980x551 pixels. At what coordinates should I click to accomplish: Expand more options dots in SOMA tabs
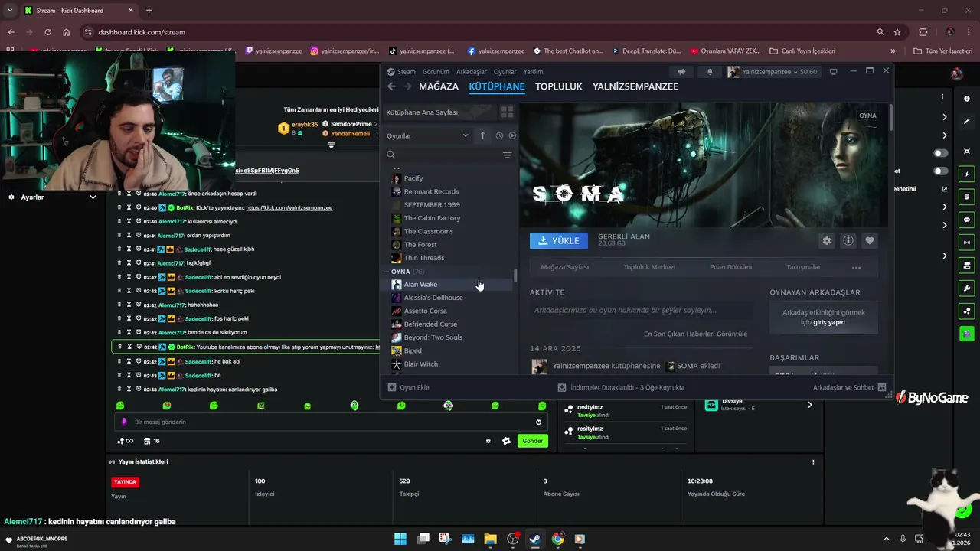pos(856,267)
